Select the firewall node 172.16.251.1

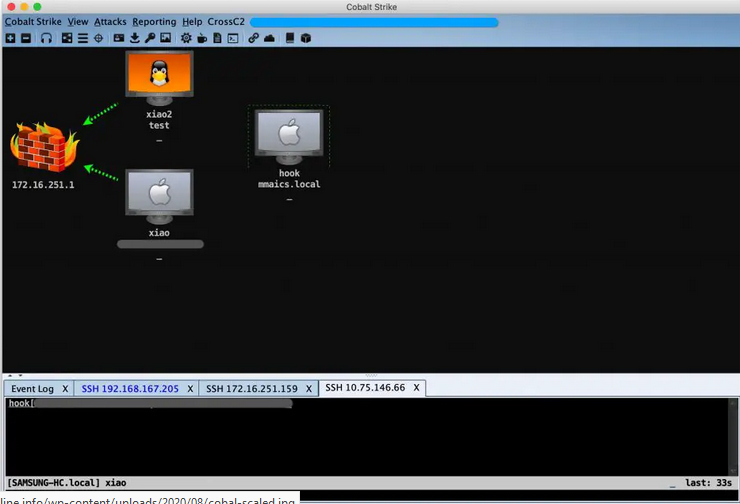coord(44,147)
